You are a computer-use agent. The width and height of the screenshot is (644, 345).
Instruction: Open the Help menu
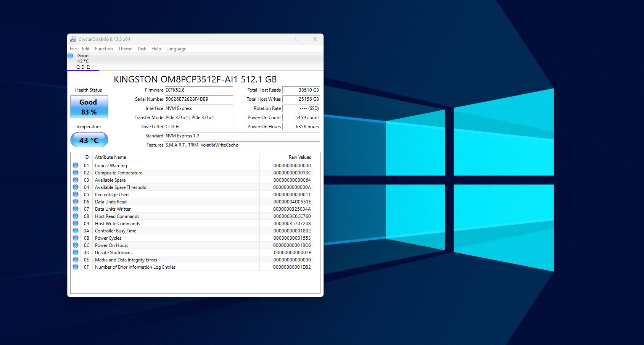(x=156, y=49)
